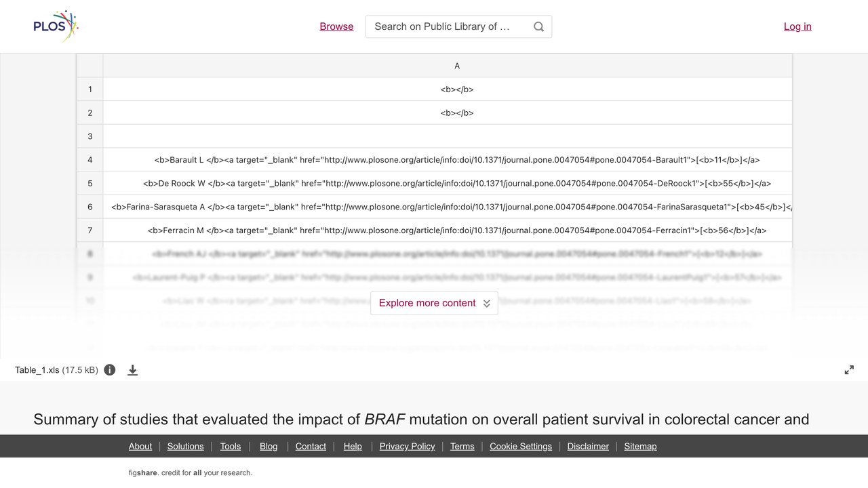Open the Solutions footer link
Image resolution: width=868 pixels, height=488 pixels.
tap(186, 446)
